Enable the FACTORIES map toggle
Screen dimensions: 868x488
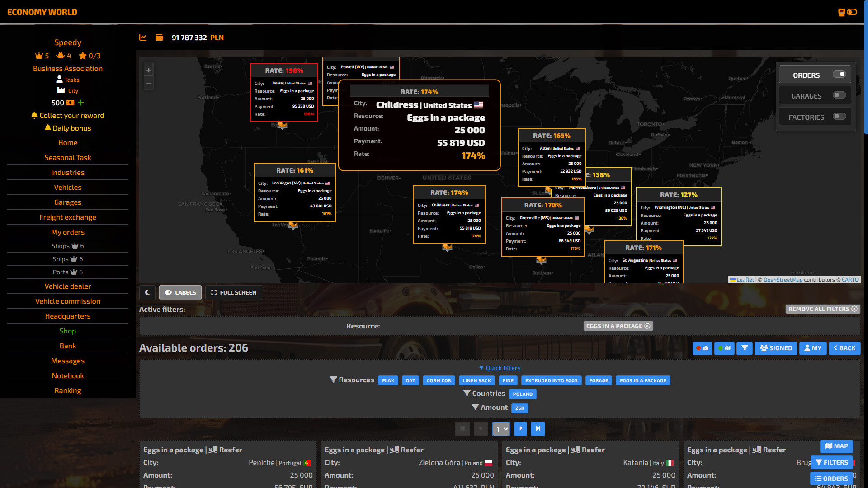(x=840, y=117)
